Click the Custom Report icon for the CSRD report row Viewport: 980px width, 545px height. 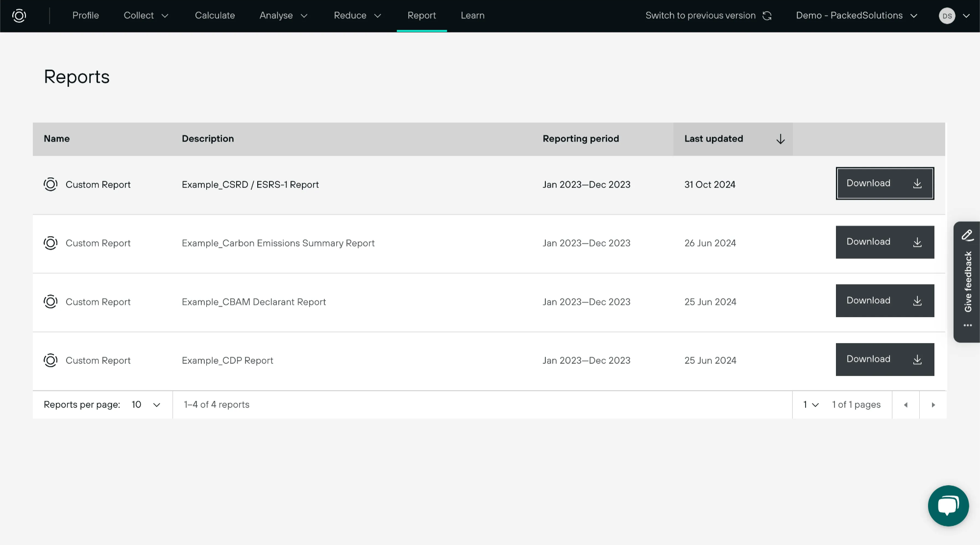click(x=50, y=184)
